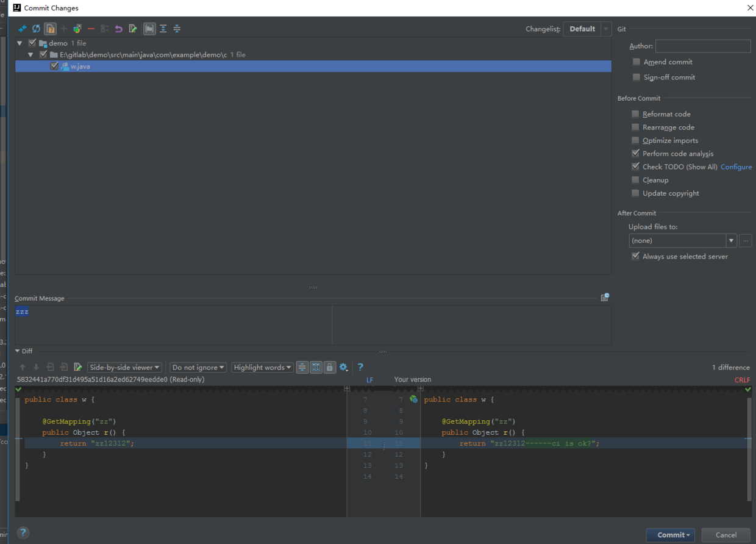Viewport: 756px width, 544px height.
Task: Collapse the Diff section
Action: click(18, 351)
